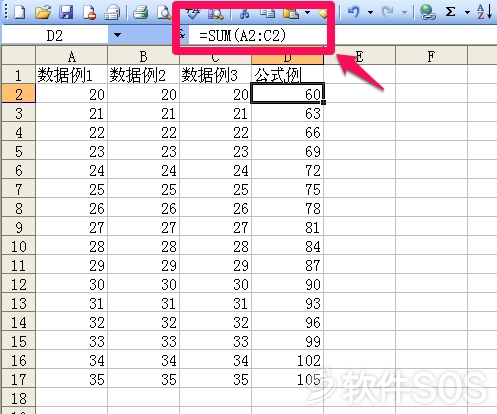497x414 pixels.
Task: Click the Name Box showing D2
Action: pos(55,35)
